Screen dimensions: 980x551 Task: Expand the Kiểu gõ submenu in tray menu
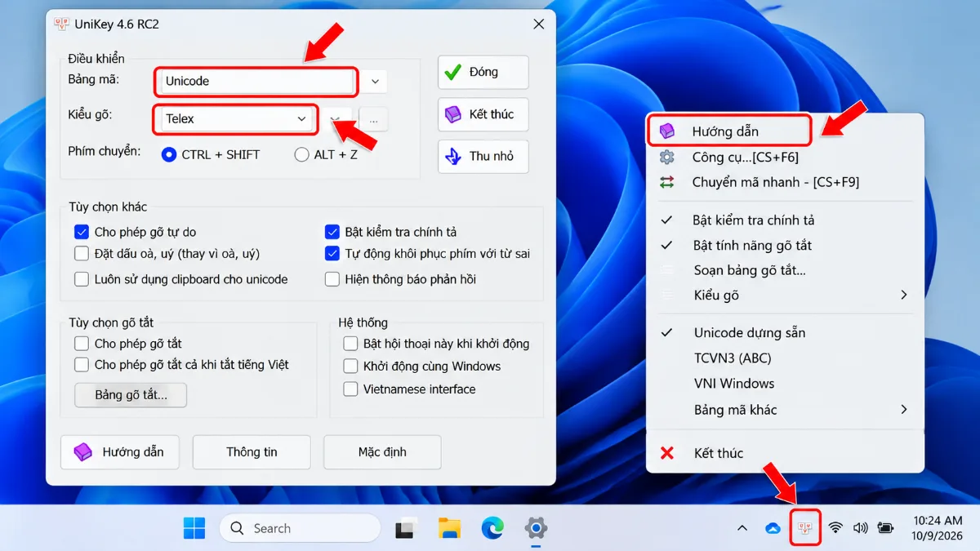click(785, 295)
